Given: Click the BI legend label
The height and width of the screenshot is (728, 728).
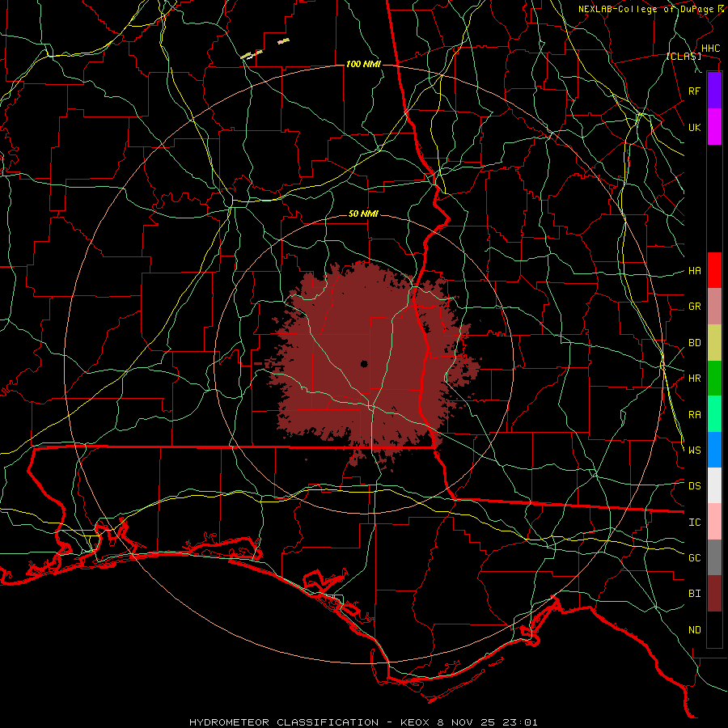Looking at the screenshot, I should pyautogui.click(x=695, y=594).
